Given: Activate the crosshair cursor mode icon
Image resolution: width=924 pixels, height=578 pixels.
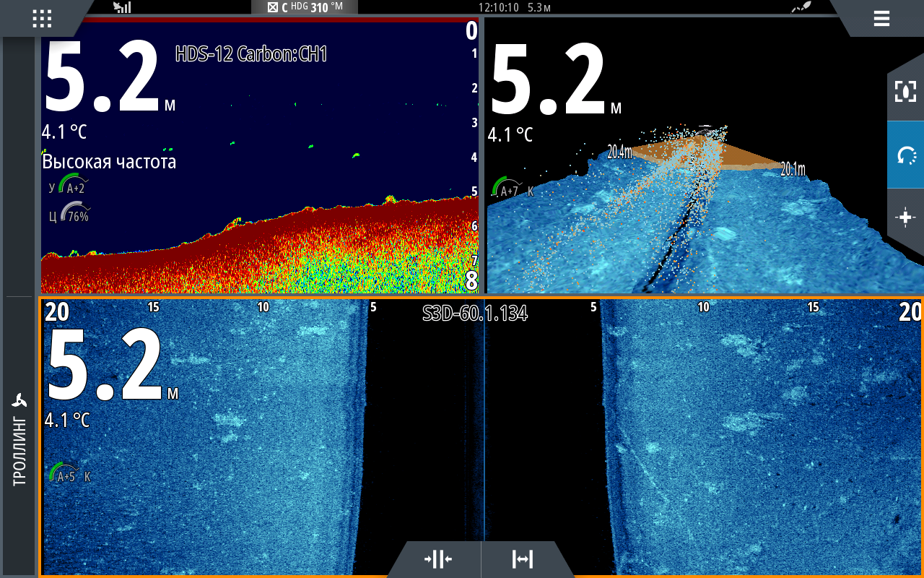Looking at the screenshot, I should click(906, 218).
